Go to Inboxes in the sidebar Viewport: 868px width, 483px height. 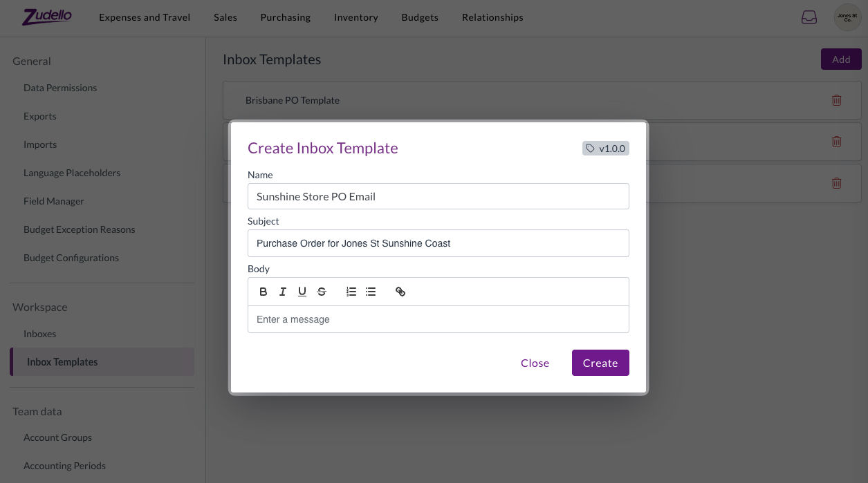40,334
